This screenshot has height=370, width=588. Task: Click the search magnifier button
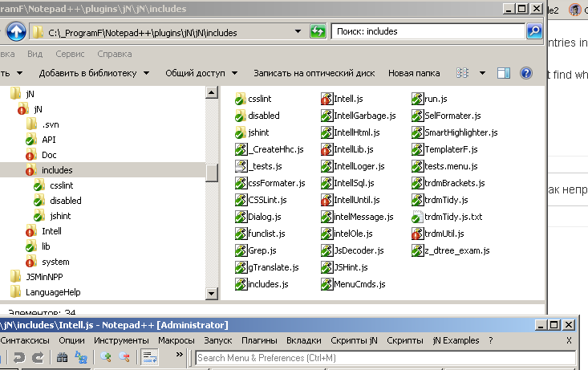pos(534,31)
